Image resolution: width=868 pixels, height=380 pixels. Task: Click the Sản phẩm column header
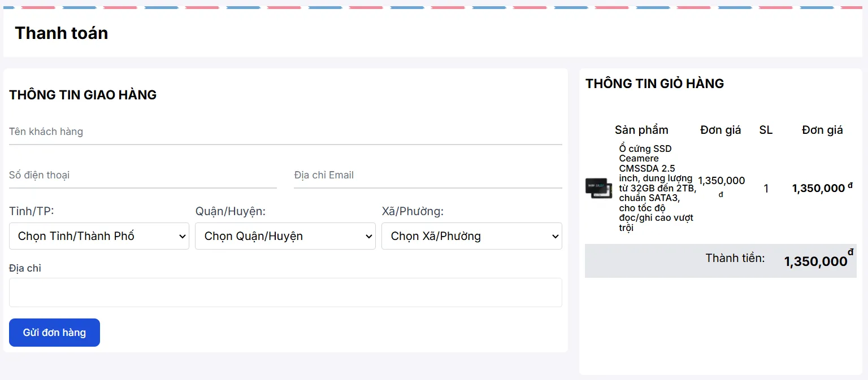pyautogui.click(x=641, y=130)
